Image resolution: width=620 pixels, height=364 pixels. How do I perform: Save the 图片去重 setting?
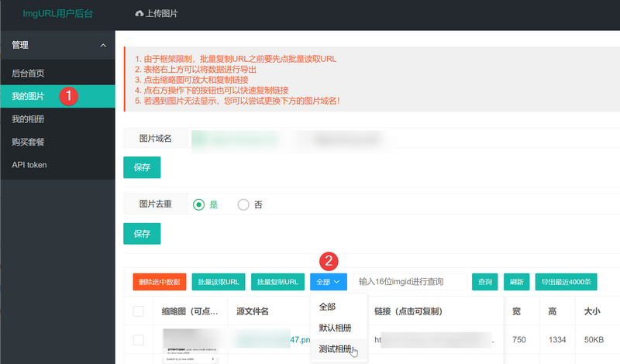click(x=142, y=234)
